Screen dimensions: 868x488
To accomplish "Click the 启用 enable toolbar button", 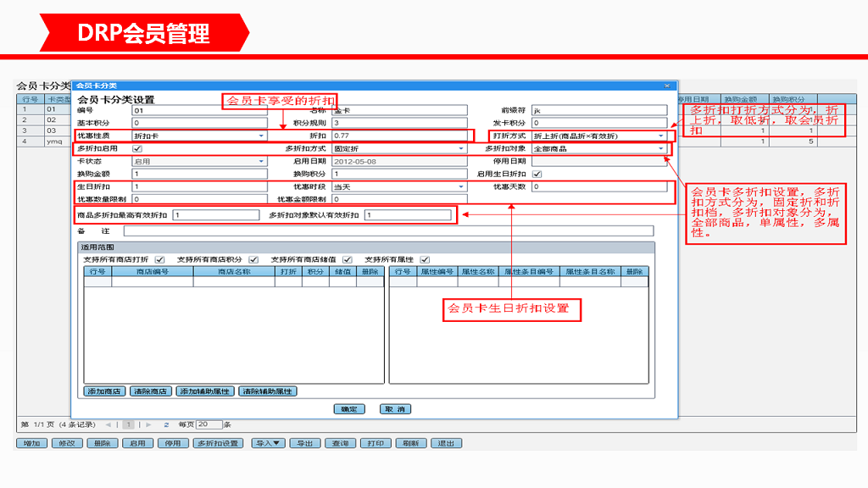I will click(x=136, y=442).
